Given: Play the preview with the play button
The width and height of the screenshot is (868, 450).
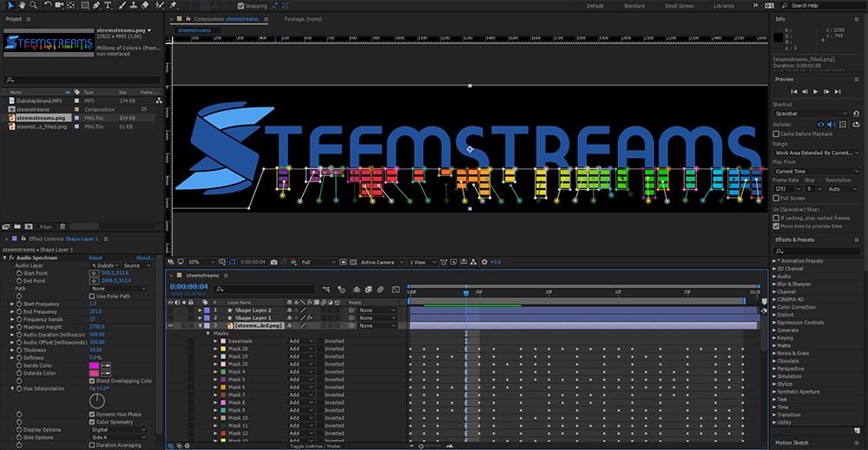Looking at the screenshot, I should tap(815, 92).
